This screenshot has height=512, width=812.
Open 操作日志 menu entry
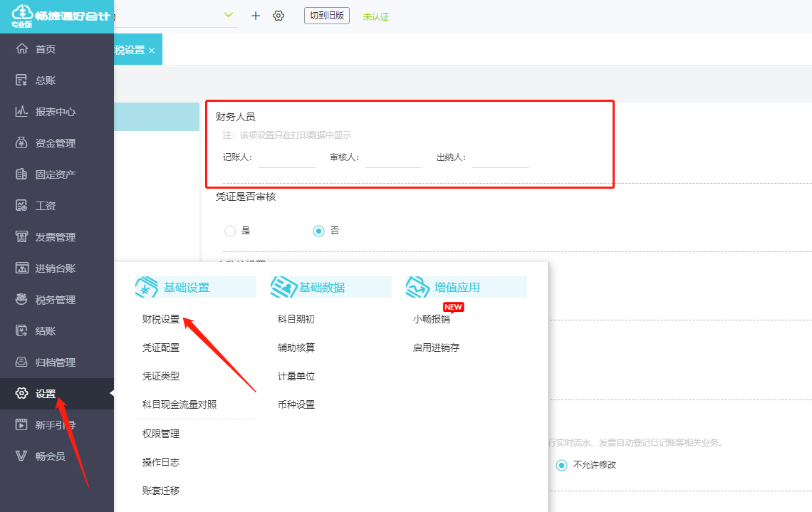coord(161,462)
